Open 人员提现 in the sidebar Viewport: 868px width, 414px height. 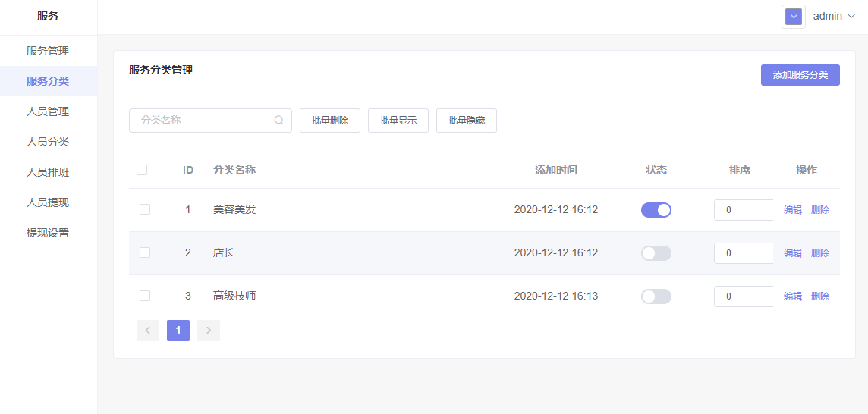tap(48, 202)
